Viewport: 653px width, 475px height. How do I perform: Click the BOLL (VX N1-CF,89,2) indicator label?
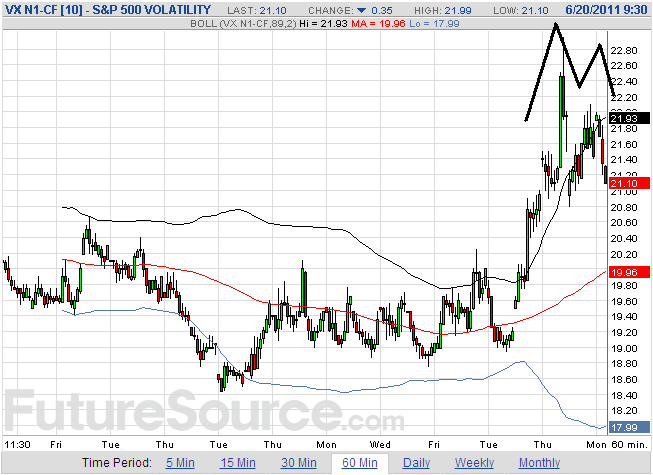pyautogui.click(x=243, y=24)
